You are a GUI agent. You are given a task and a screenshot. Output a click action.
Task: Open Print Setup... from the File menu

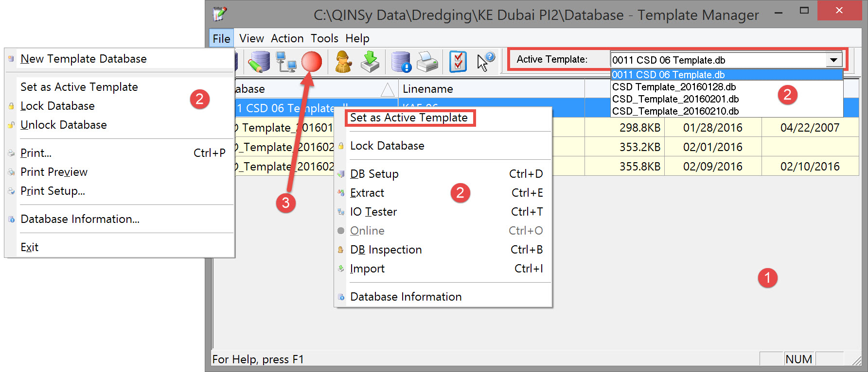pos(120,191)
